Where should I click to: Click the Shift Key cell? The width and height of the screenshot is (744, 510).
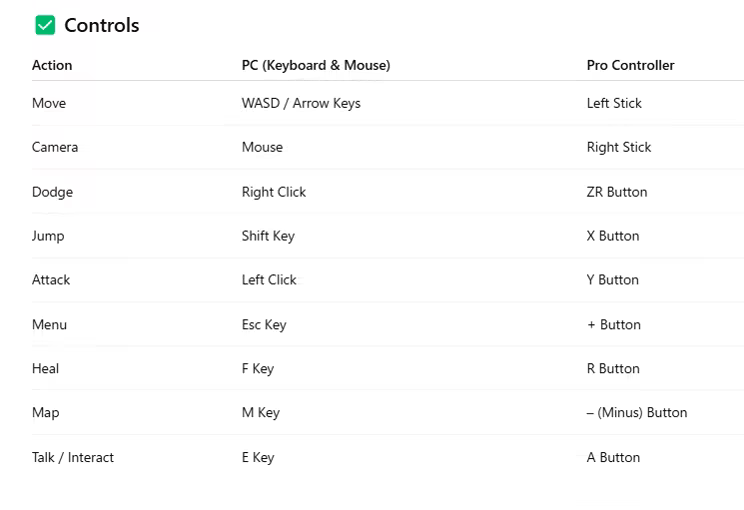268,236
